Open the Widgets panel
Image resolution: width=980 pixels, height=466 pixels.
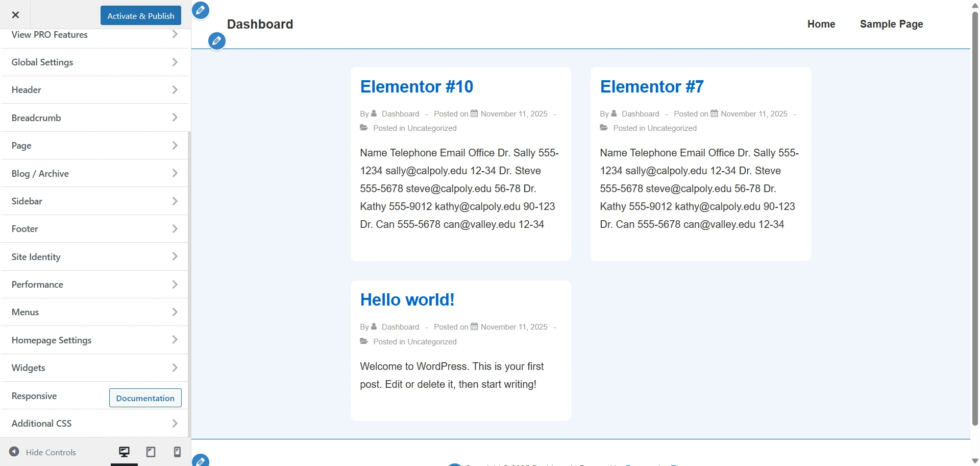click(x=94, y=368)
